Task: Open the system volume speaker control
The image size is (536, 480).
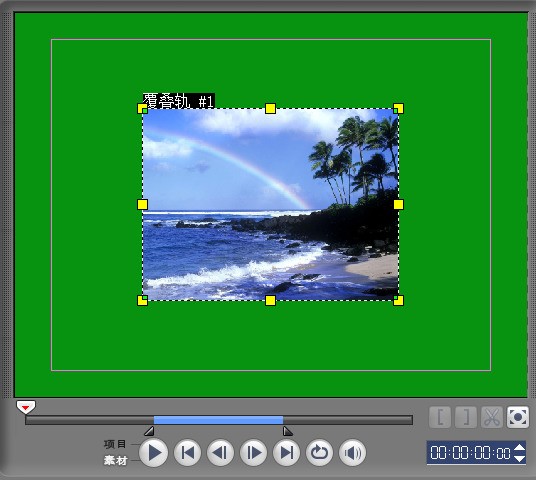Action: click(x=352, y=453)
